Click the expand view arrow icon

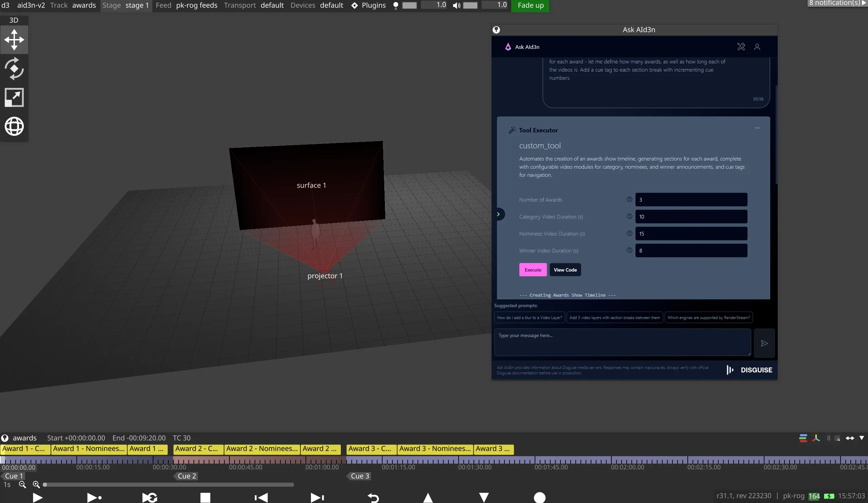pyautogui.click(x=14, y=97)
